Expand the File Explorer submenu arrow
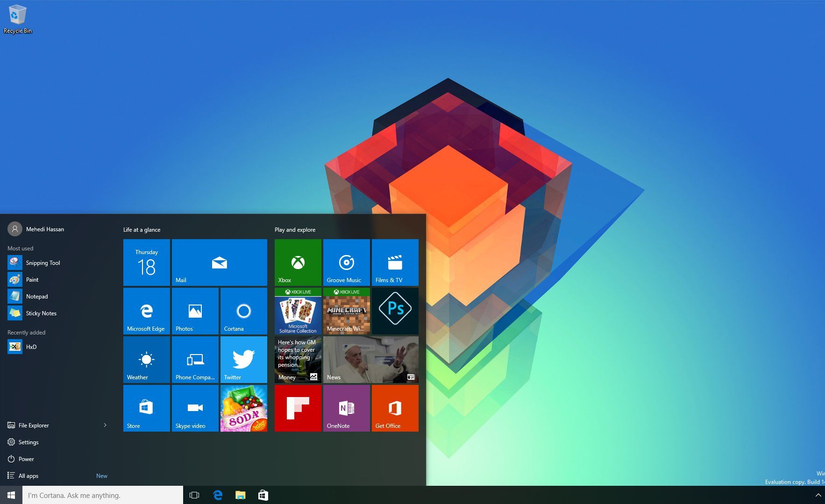 (x=105, y=425)
